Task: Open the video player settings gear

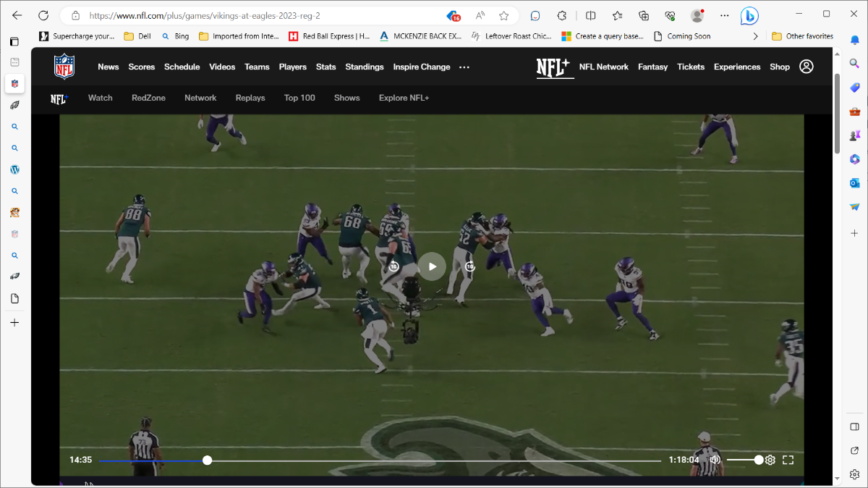Action: click(x=770, y=460)
